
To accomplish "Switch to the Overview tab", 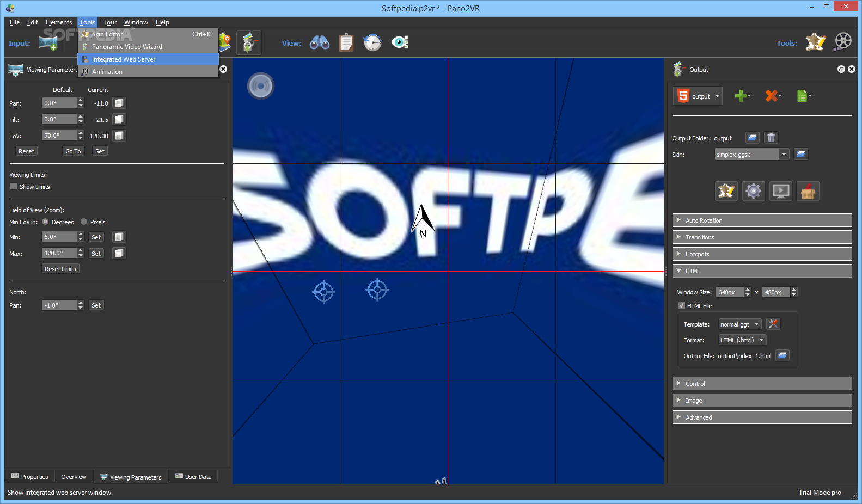I will click(74, 476).
